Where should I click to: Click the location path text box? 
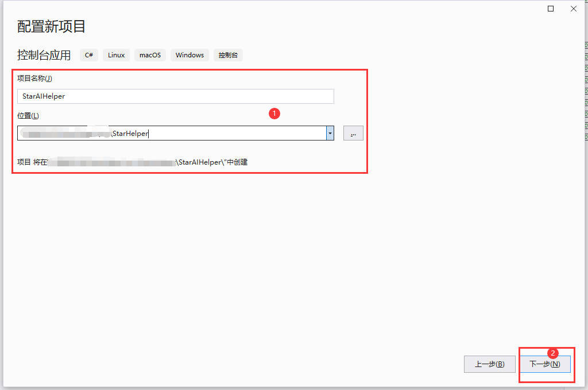coord(171,134)
